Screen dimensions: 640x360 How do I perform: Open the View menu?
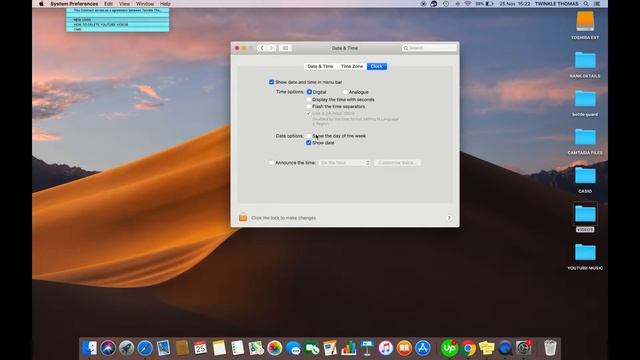(124, 4)
